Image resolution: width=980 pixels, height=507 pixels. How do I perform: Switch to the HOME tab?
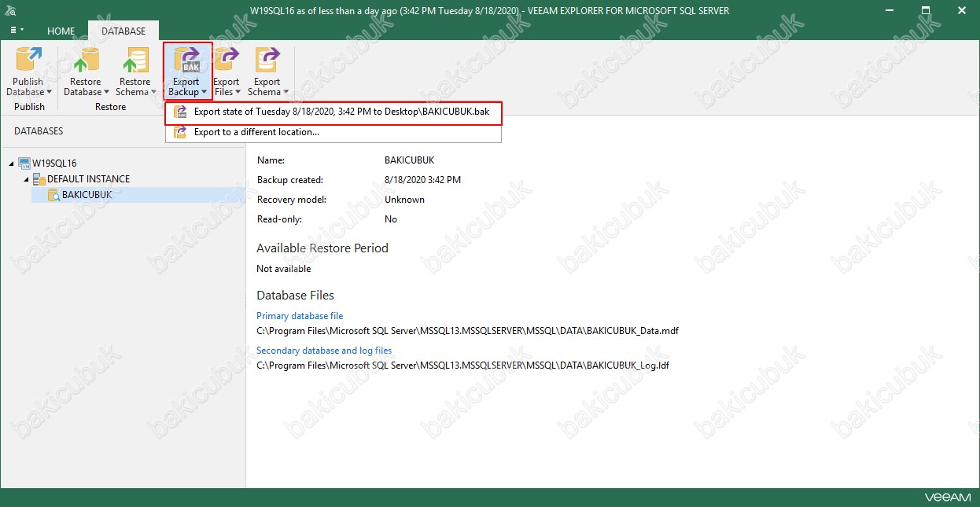point(61,31)
